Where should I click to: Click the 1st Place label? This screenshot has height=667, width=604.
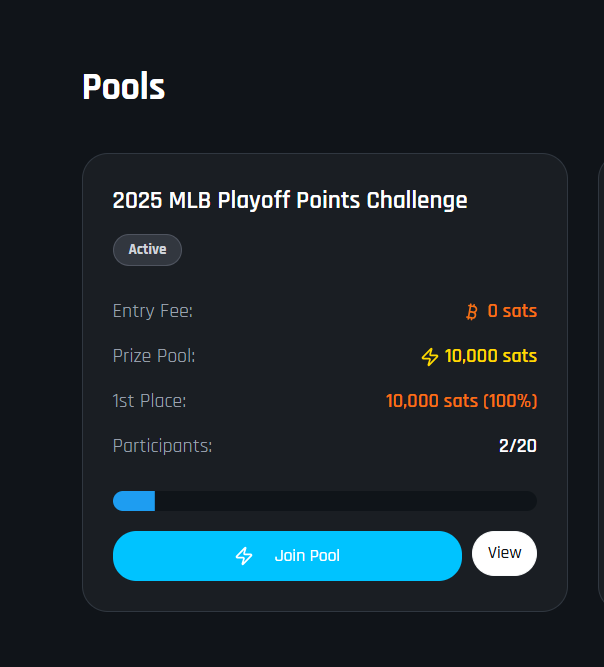pos(149,401)
